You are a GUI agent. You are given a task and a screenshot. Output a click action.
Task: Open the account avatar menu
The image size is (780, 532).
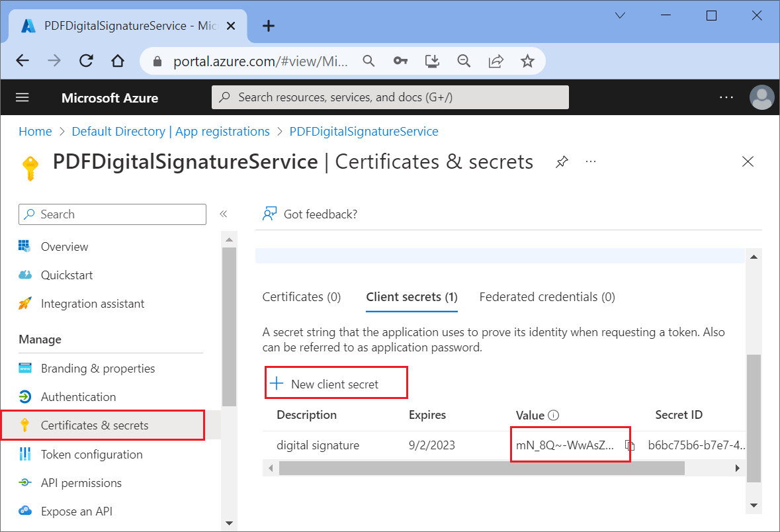pyautogui.click(x=761, y=97)
